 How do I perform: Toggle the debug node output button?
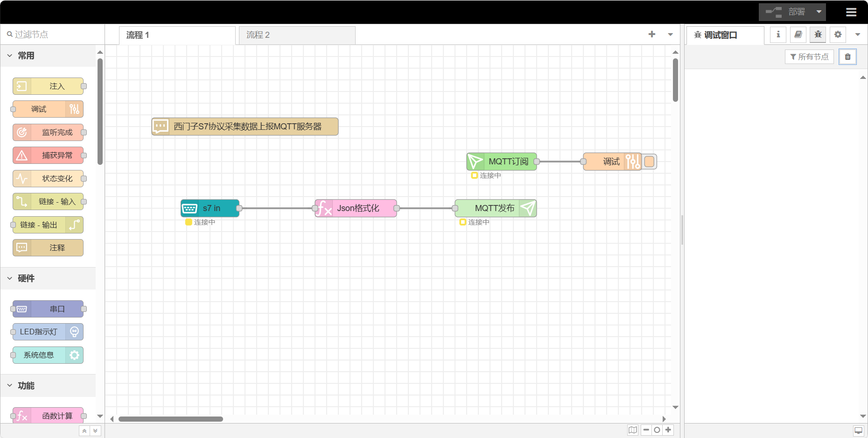(x=650, y=162)
